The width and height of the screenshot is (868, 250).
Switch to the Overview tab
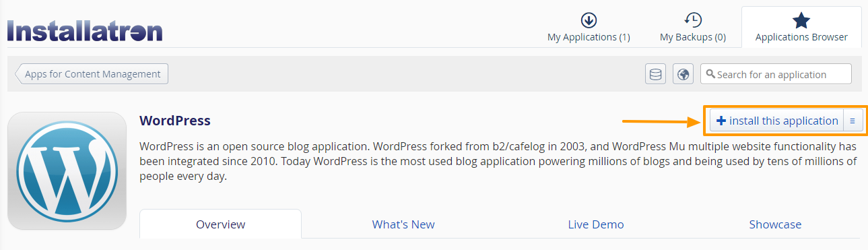[x=220, y=224]
